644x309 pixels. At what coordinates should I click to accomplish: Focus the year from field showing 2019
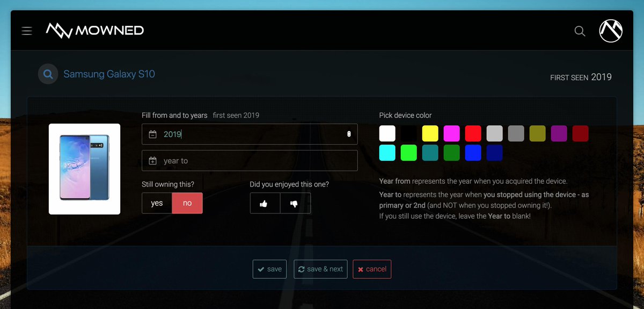click(250, 134)
